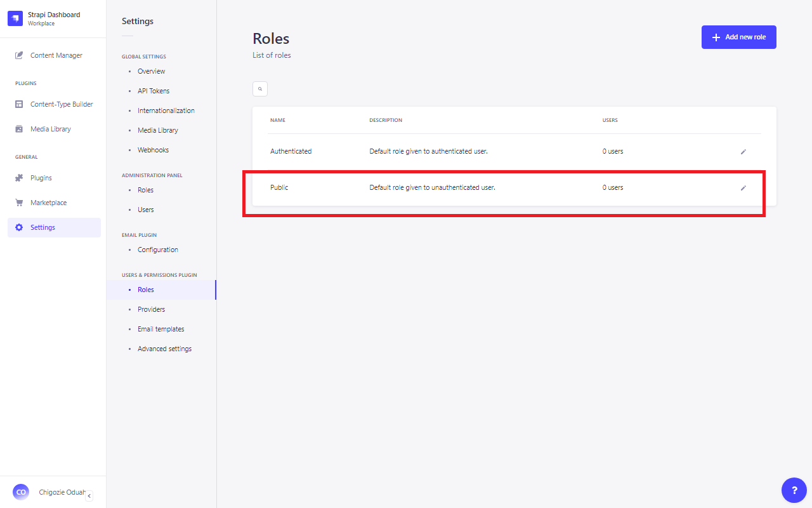
Task: Go to Internationalization settings
Action: pos(166,110)
